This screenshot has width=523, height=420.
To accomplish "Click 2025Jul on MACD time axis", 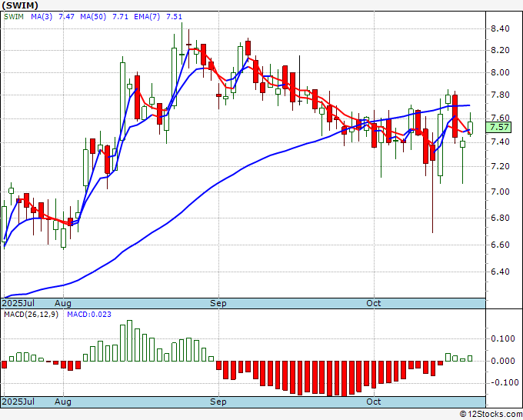I will click(x=18, y=402).
